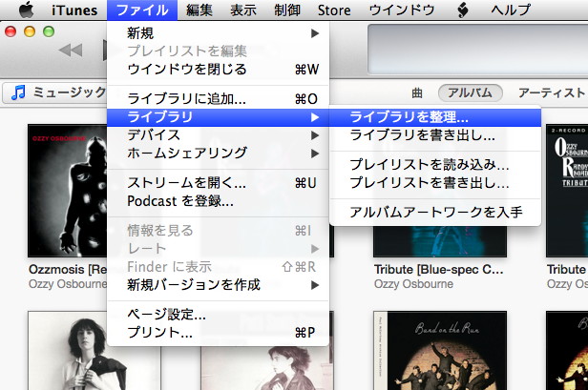Select アルバムアートワークを入手
Image resolution: width=588 pixels, height=390 pixels.
tap(435, 212)
